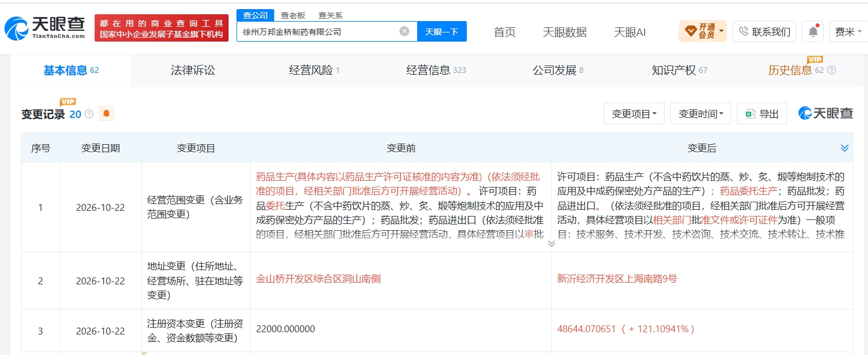Viewport: 868px width, 355px height.
Task: Open the 经营风险 tab
Action: pos(315,71)
